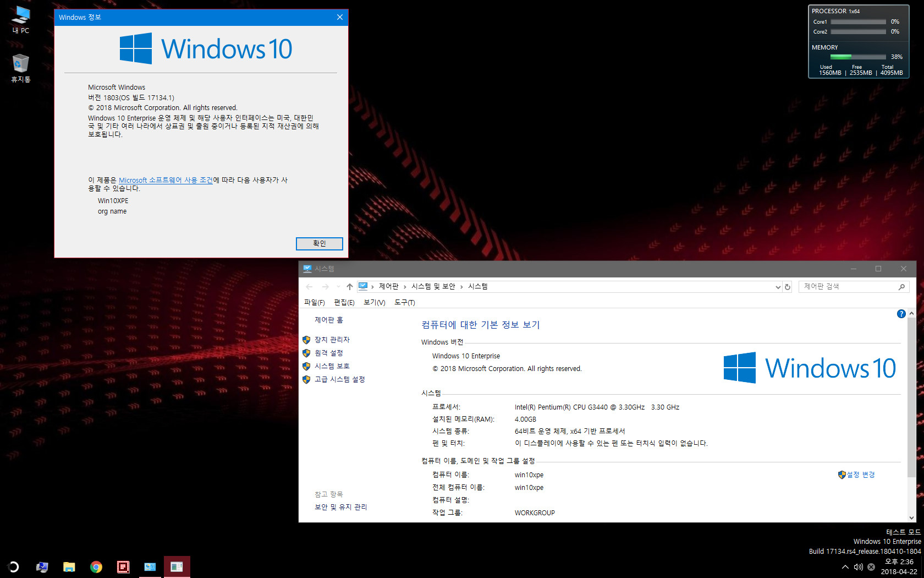Open 시스템 보호 link
This screenshot has width=924, height=578.
(x=332, y=366)
